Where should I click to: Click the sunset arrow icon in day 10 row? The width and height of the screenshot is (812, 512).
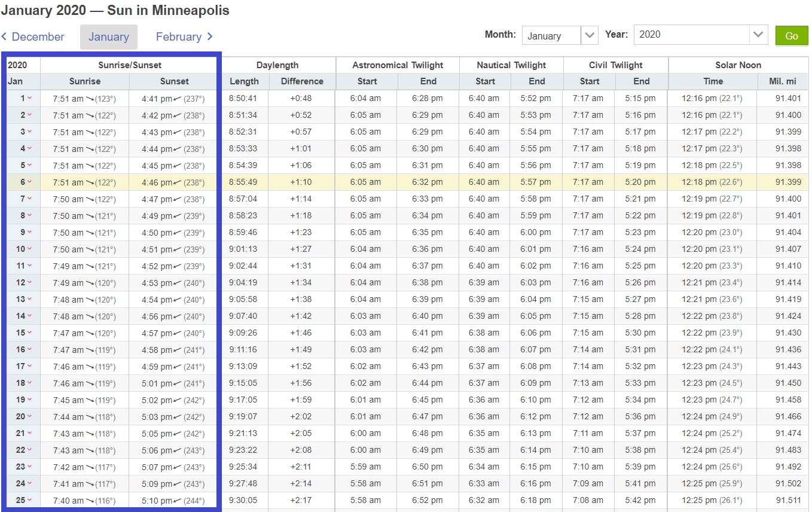(178, 249)
